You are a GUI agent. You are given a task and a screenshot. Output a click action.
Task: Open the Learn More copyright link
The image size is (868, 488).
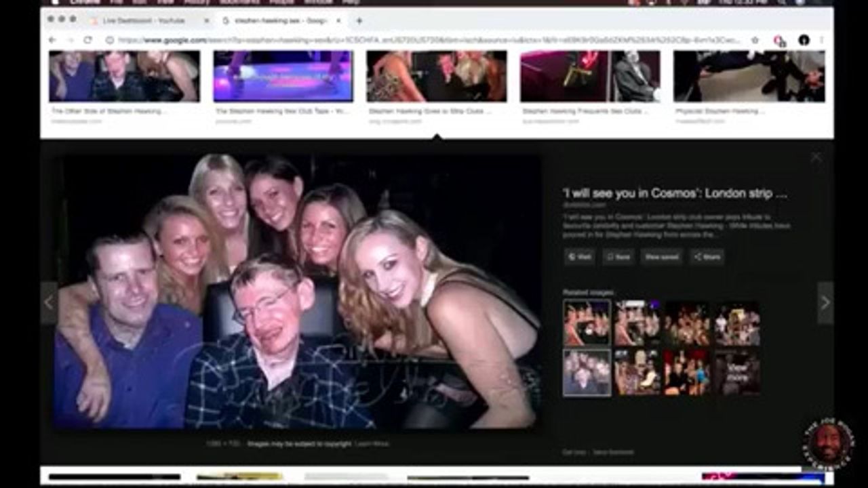(x=372, y=444)
